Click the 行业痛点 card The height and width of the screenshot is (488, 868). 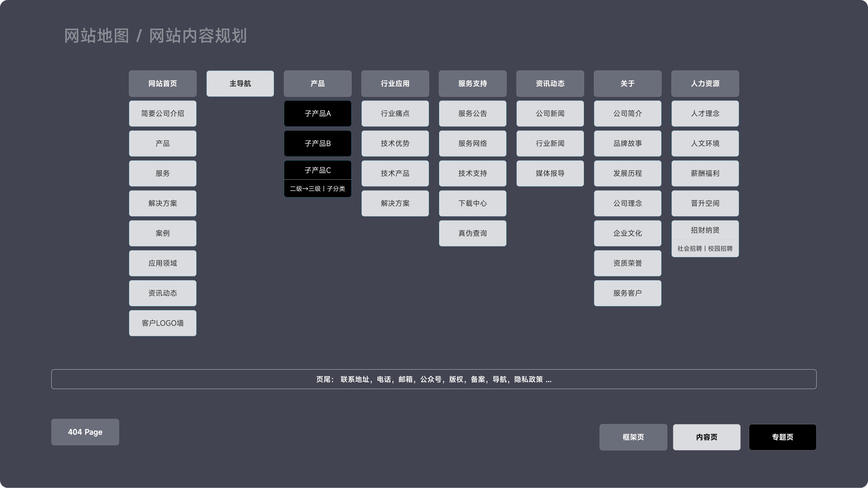(395, 114)
